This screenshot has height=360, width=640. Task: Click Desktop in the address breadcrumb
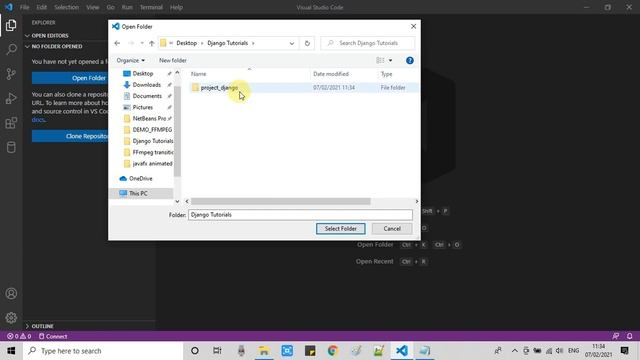point(186,43)
